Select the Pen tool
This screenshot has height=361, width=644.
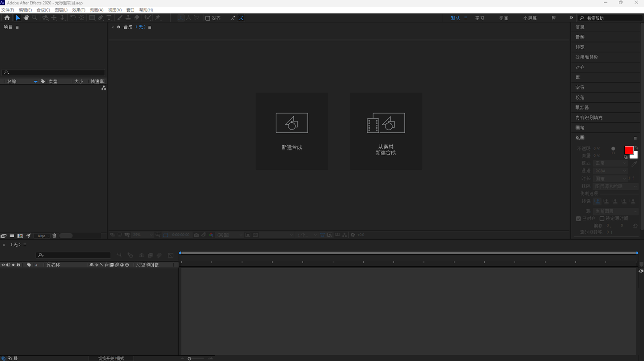click(x=101, y=18)
